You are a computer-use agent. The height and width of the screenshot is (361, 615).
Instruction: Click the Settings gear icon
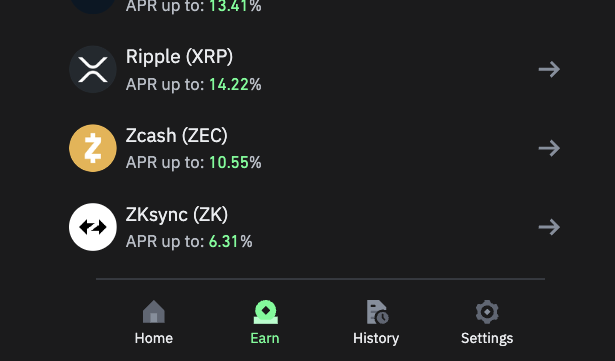pyautogui.click(x=487, y=312)
